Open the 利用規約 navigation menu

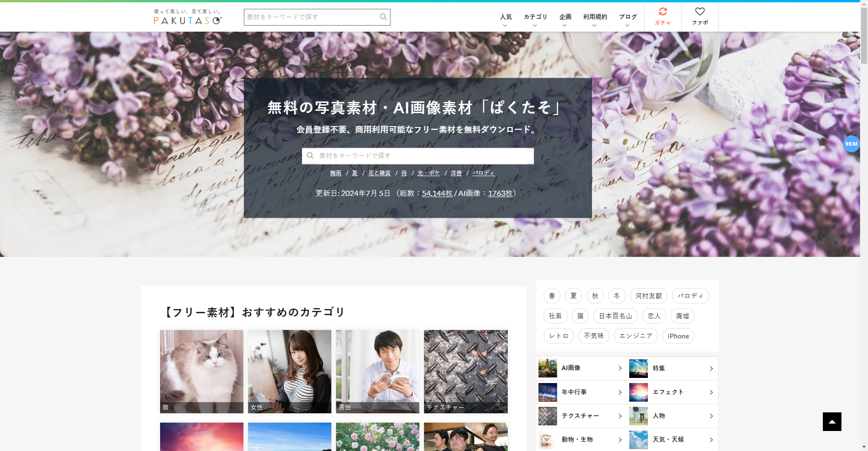(595, 17)
